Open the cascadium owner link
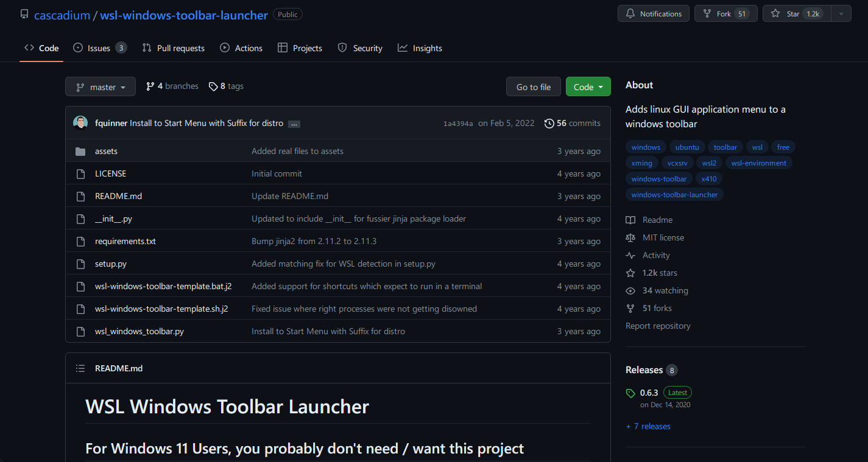 62,15
